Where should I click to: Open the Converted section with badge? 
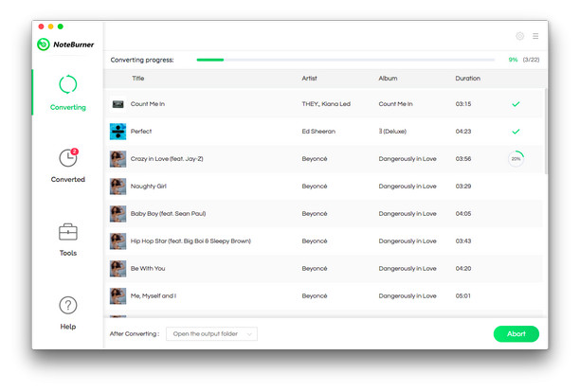coord(68,166)
